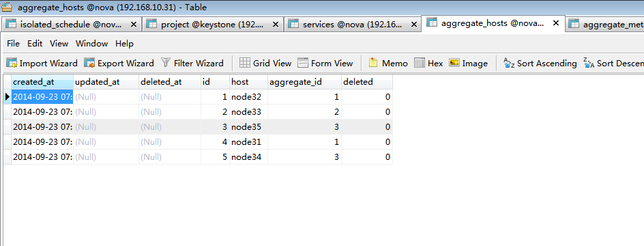Screen dimensions: 644x246
Task: Select the node31 host cell
Action: [248, 142]
